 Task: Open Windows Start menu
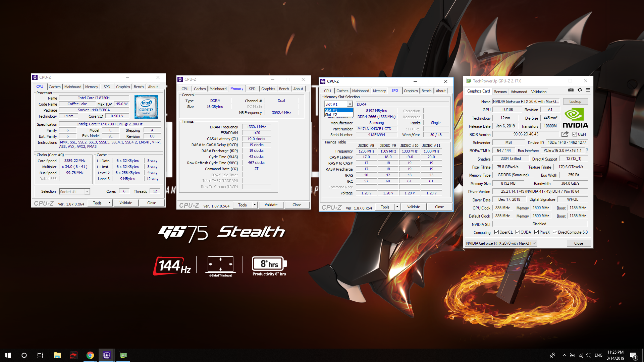[8, 355]
